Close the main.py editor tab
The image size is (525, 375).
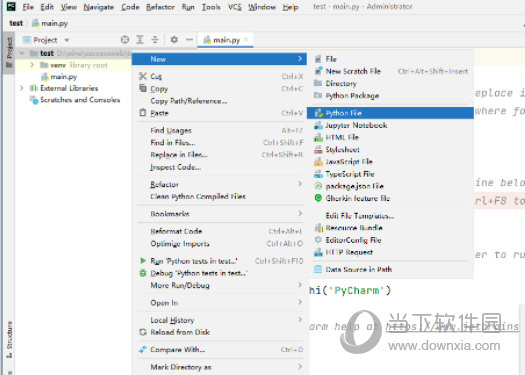pyautogui.click(x=246, y=40)
